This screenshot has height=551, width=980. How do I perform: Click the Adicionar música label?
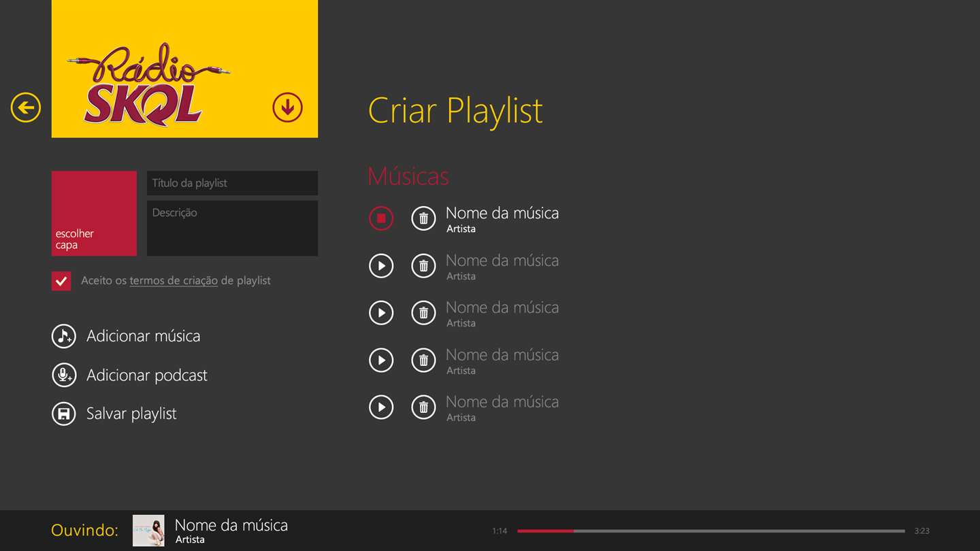click(x=144, y=336)
